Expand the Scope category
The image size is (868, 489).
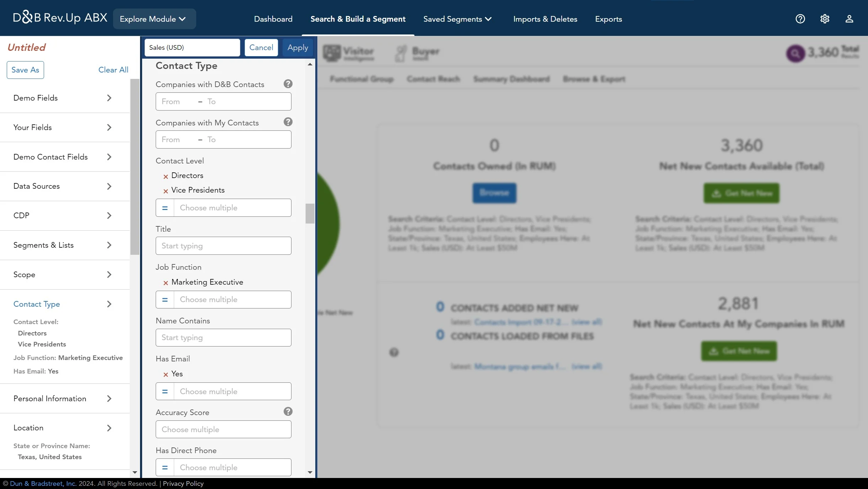[65, 274]
